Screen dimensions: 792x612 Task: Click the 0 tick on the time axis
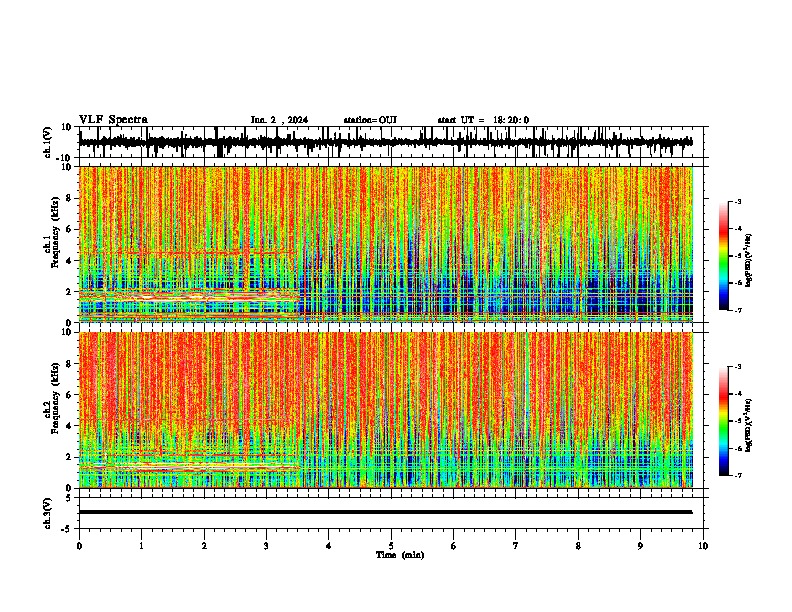tap(79, 546)
